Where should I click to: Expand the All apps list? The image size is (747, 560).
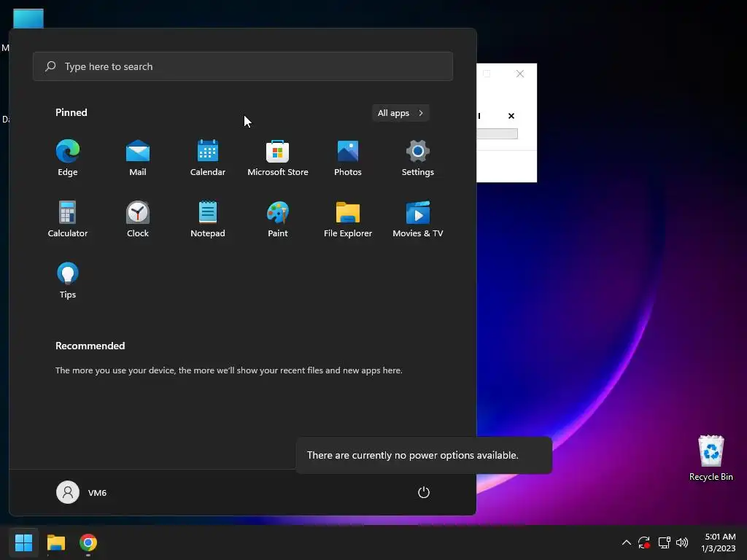pos(400,113)
